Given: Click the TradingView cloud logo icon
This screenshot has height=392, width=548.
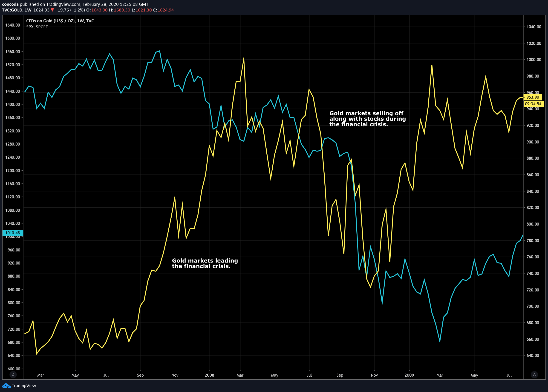Looking at the screenshot, I should pyautogui.click(x=6, y=386).
